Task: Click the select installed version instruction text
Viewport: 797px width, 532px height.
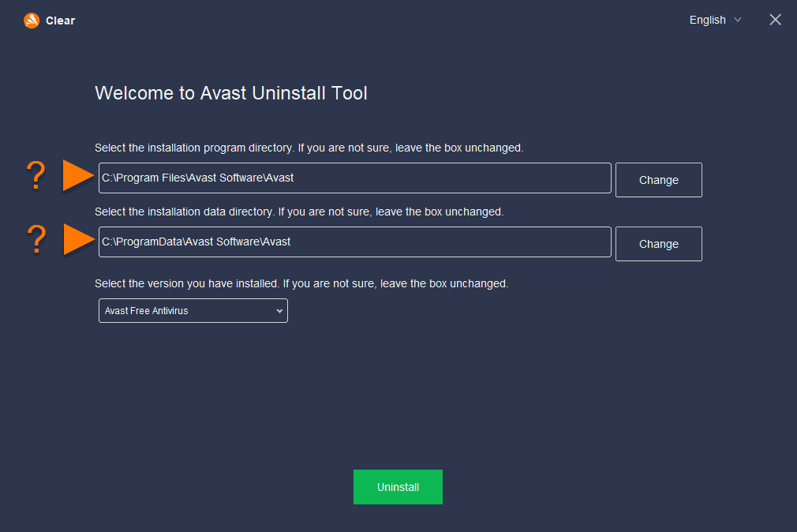Action: [x=301, y=283]
